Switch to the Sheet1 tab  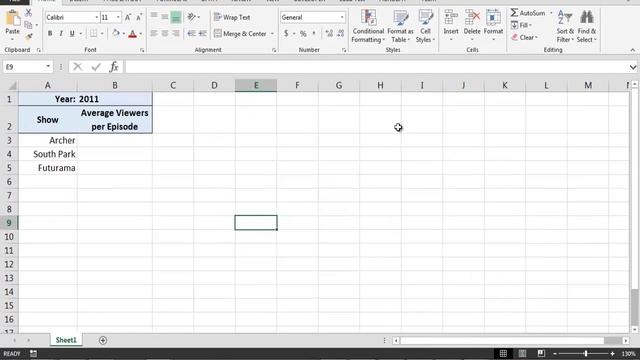(x=66, y=340)
